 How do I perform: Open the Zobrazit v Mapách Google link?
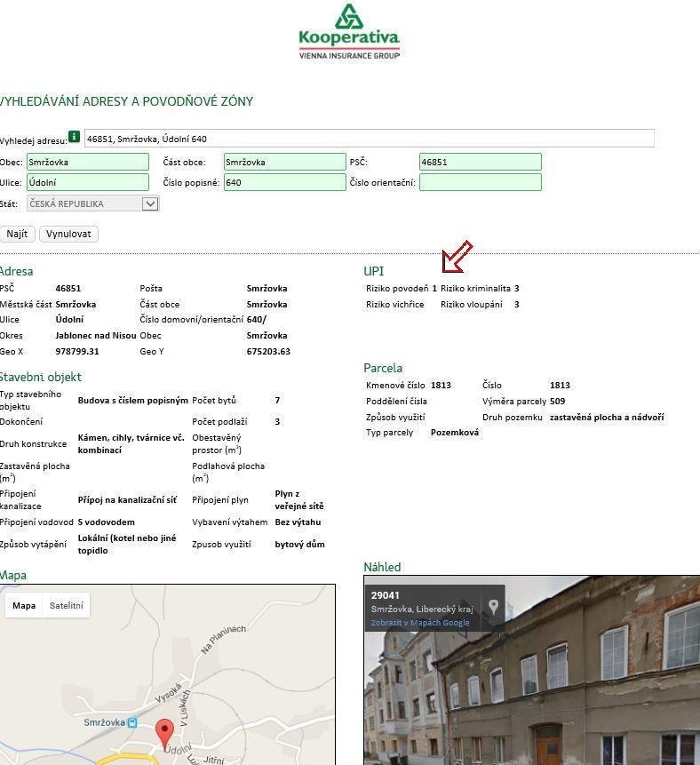point(420,623)
